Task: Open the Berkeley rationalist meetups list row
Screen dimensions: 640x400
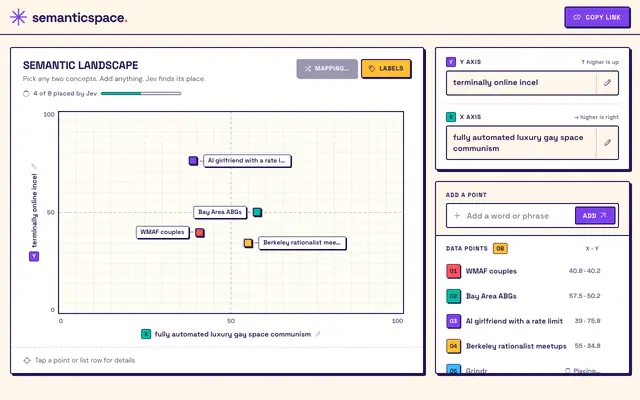Action: tap(532, 346)
